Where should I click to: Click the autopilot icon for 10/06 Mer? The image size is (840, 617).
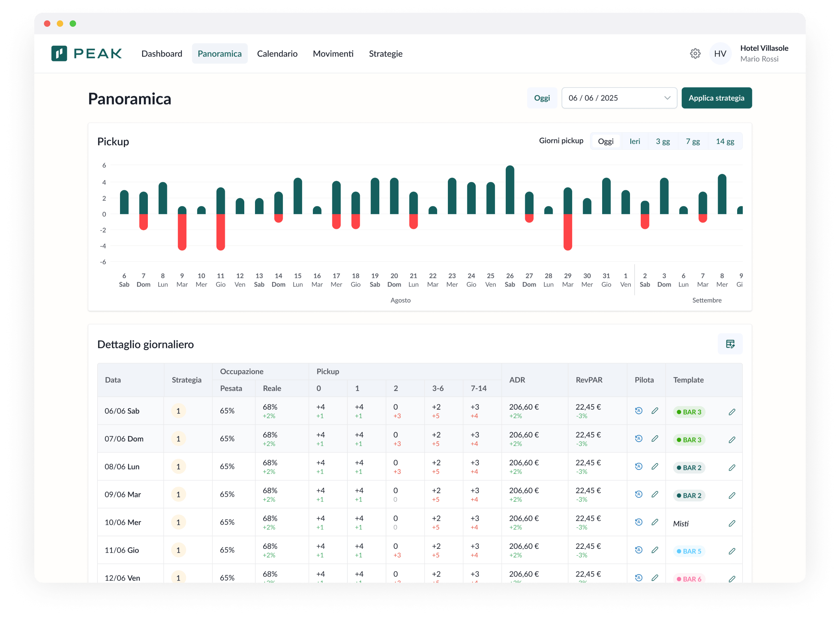tap(639, 522)
